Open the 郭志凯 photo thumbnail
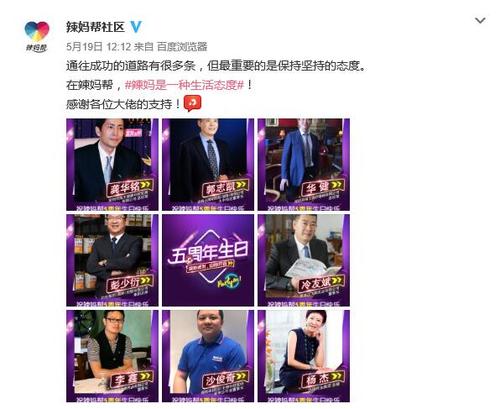The image size is (500, 409). coord(208,164)
